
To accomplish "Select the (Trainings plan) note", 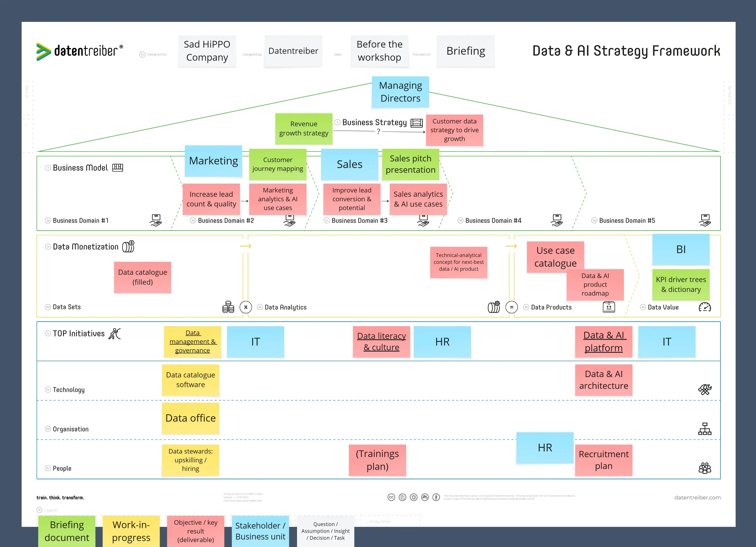I will [377, 460].
